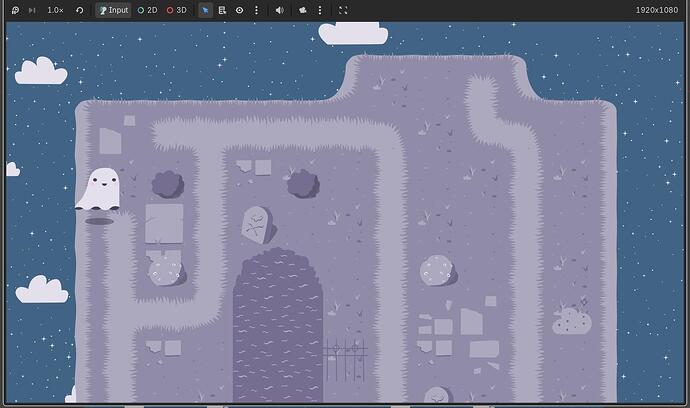Open the selection options three-dot menu
Image resolution: width=690 pixels, height=408 pixels.
257,10
